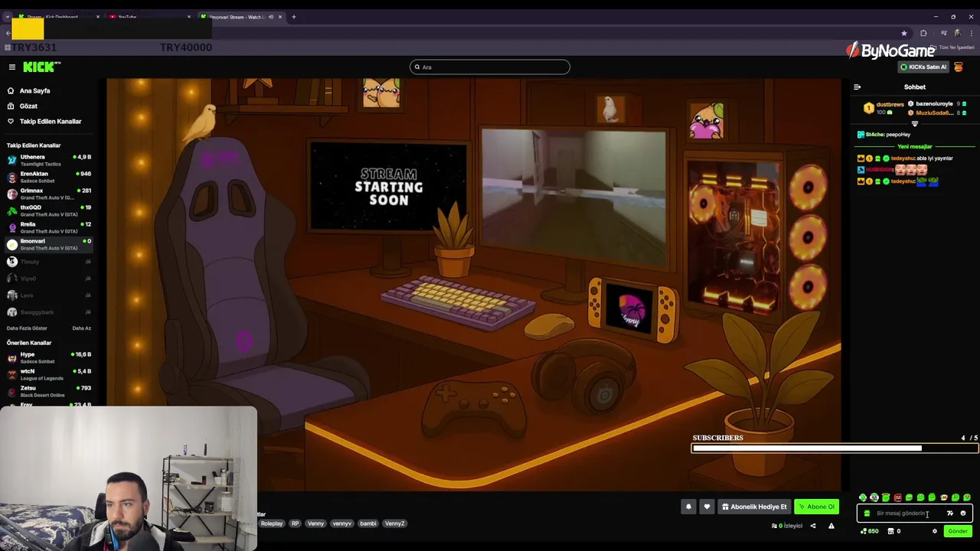Open the chat shop icon

click(890, 531)
